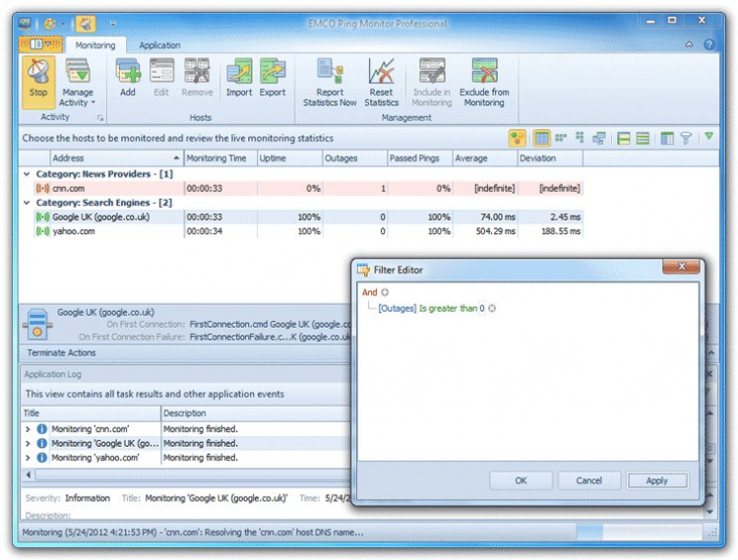Click Report Statistics Now
Screen dimensions: 738x560
330,83
